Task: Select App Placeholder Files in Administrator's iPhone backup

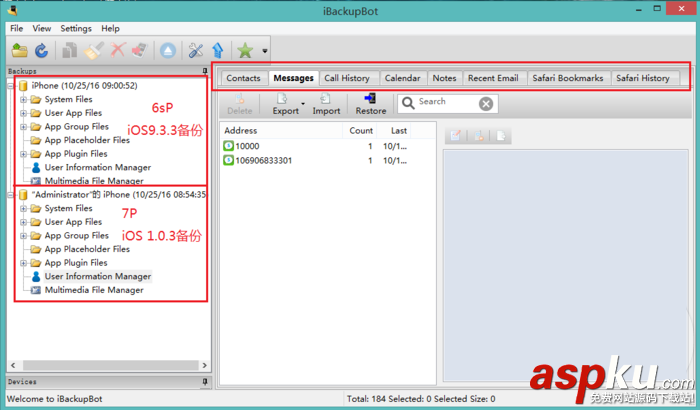Action: (87, 249)
